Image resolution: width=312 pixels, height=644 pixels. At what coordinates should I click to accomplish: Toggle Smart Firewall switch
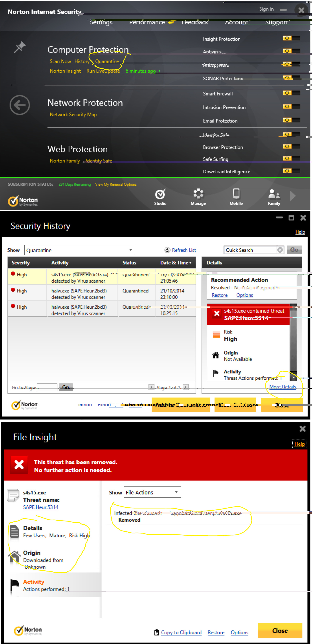pos(291,93)
